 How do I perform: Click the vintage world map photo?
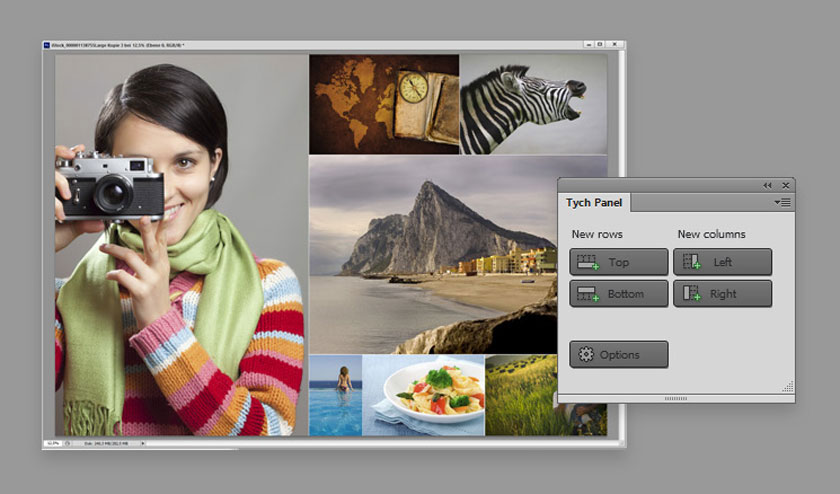[384, 104]
